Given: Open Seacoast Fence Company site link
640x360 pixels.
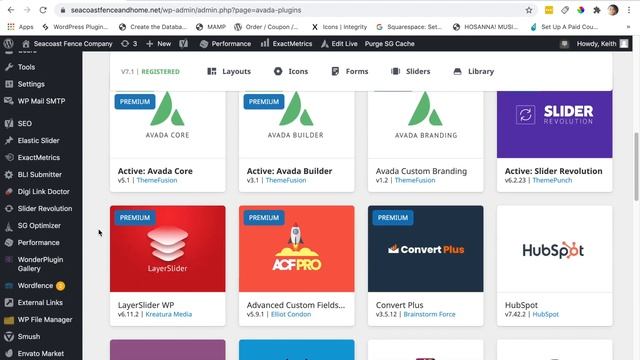Looking at the screenshot, I should point(67,44).
